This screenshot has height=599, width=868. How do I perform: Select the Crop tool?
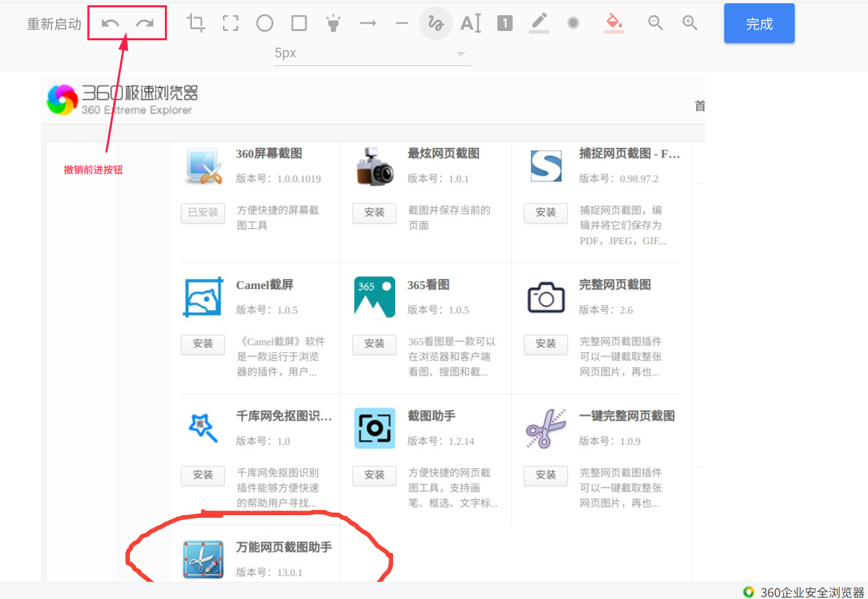pos(196,24)
